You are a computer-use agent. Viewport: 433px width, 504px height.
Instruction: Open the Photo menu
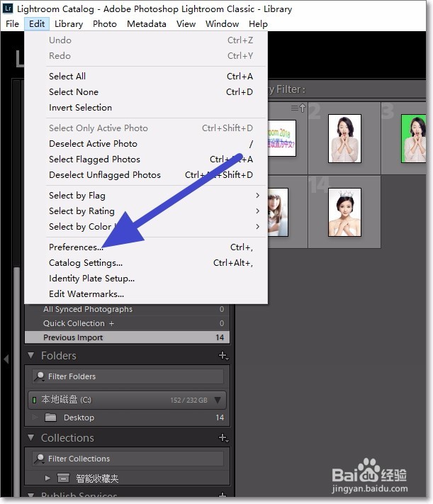coord(104,24)
